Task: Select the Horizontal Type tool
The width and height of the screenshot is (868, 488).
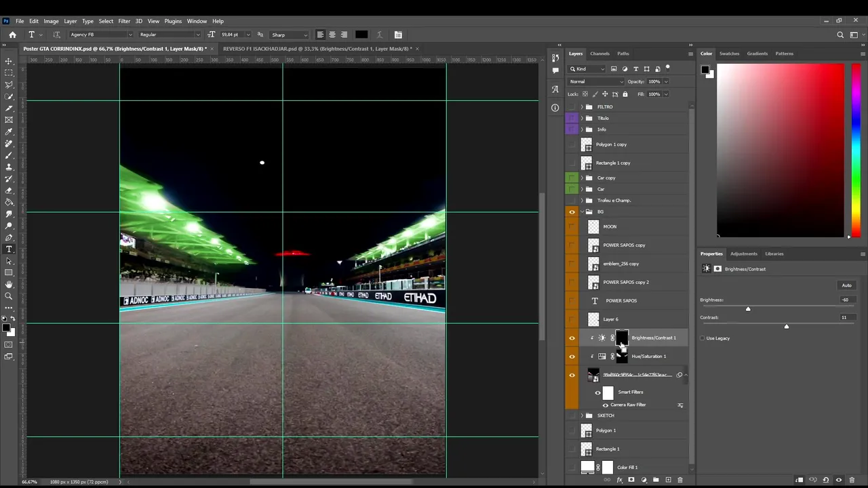Action: 9,249
